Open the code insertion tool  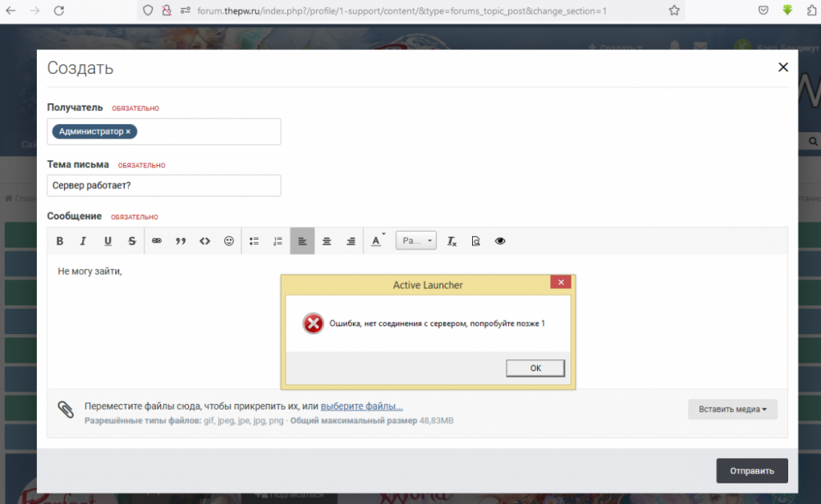coord(204,241)
